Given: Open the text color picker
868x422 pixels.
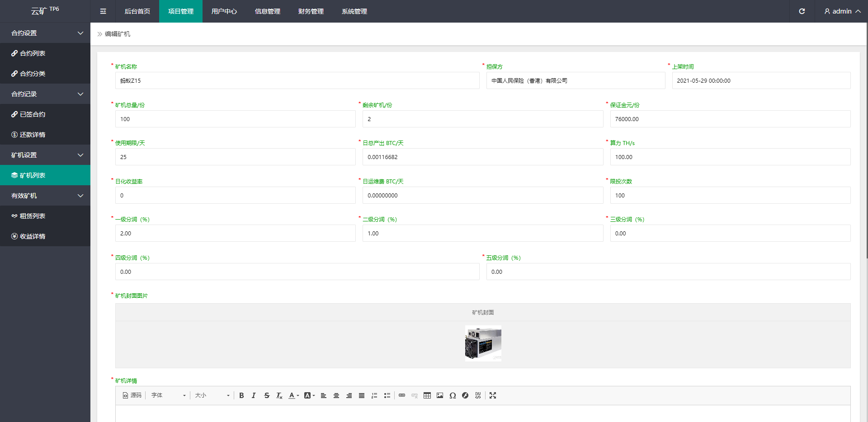Looking at the screenshot, I should tap(293, 395).
